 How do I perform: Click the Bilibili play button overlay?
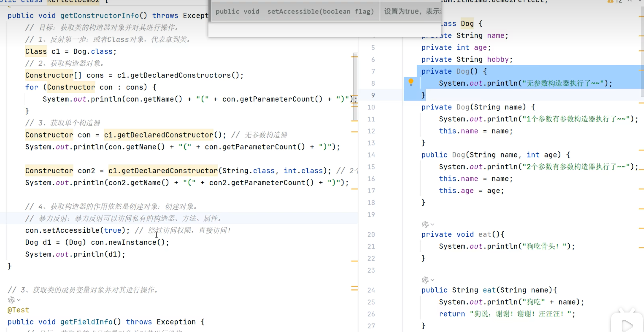pyautogui.click(x=626, y=325)
